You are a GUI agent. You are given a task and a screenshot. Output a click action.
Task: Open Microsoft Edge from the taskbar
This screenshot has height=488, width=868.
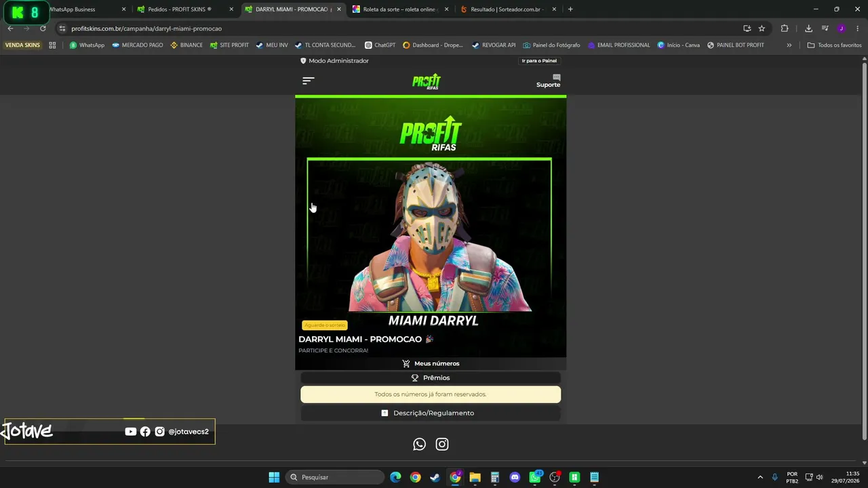(395, 477)
